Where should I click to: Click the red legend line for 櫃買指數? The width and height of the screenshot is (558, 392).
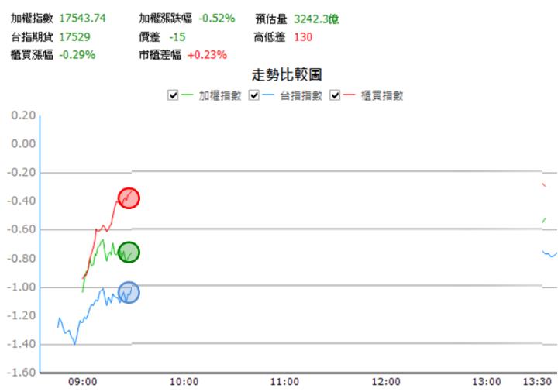(x=349, y=95)
